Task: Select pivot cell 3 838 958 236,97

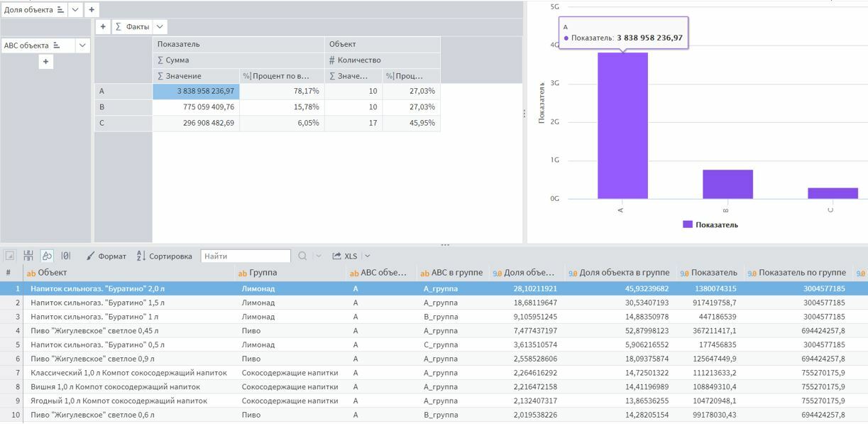Action: (x=196, y=92)
